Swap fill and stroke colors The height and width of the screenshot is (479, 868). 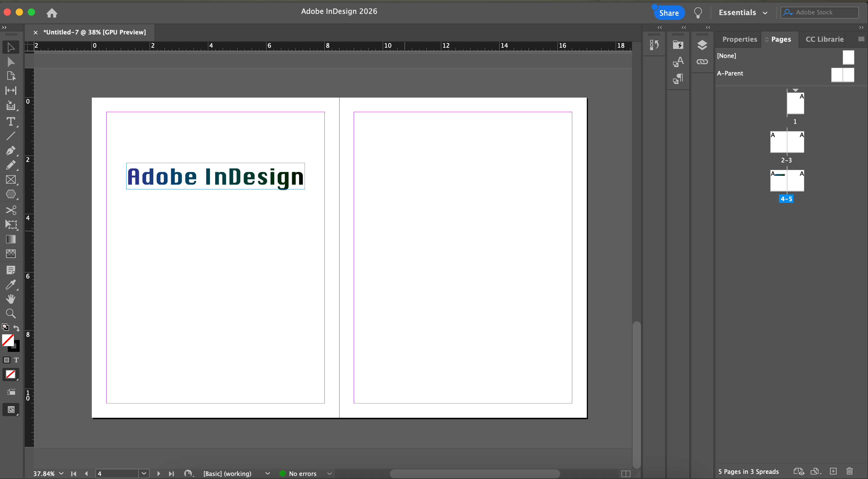pos(17,328)
